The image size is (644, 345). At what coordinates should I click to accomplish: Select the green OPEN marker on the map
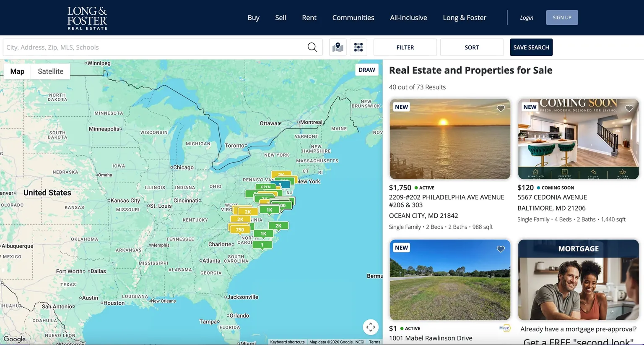265,187
